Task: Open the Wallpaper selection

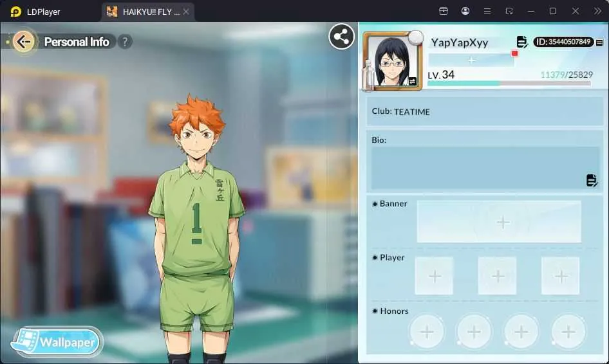Action: click(x=57, y=342)
